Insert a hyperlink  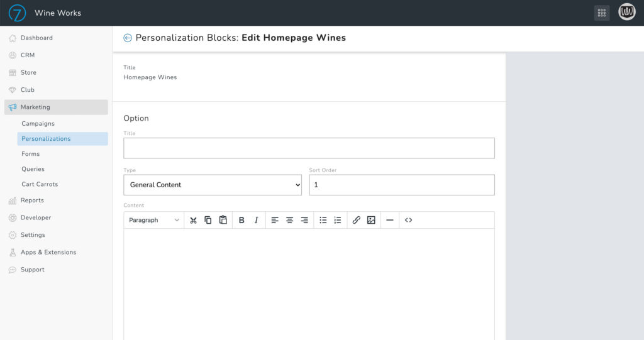coord(356,220)
